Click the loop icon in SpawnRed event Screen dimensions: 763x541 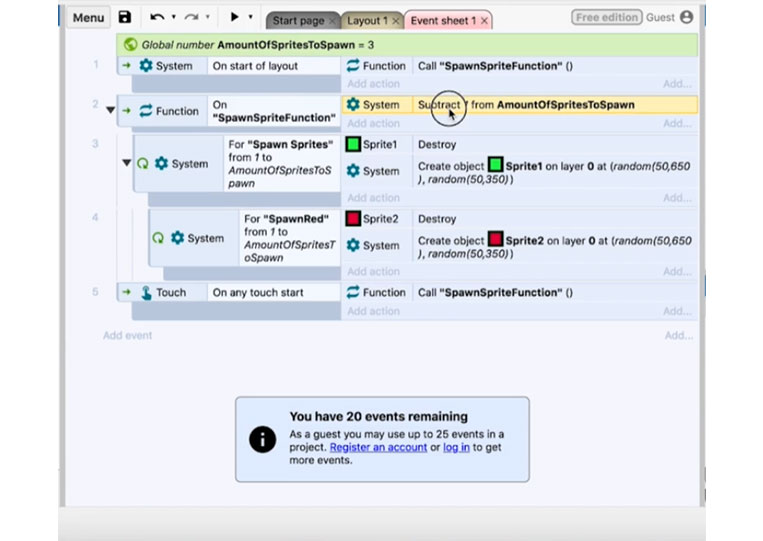click(x=158, y=238)
